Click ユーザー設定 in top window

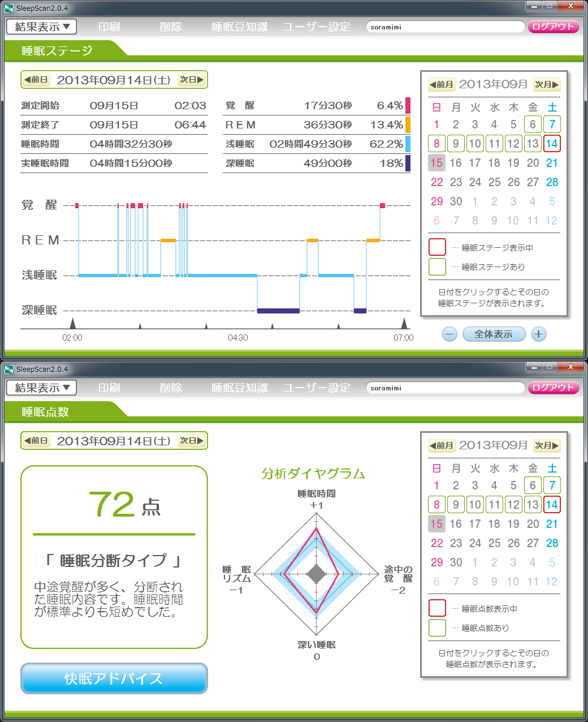click(317, 27)
